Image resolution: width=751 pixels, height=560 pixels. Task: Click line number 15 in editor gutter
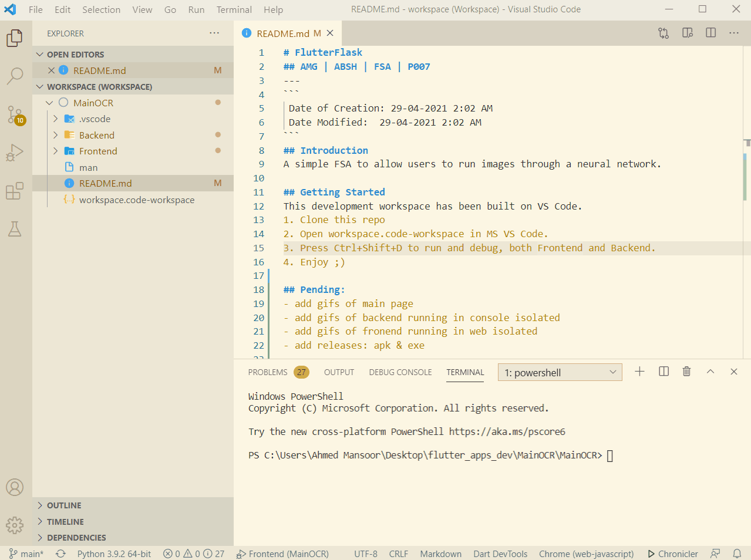(258, 248)
